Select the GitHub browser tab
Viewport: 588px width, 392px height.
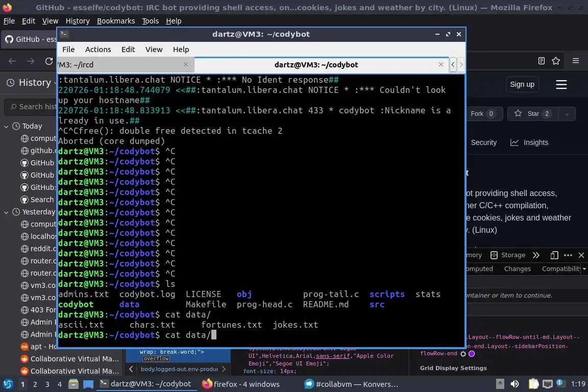(x=30, y=39)
